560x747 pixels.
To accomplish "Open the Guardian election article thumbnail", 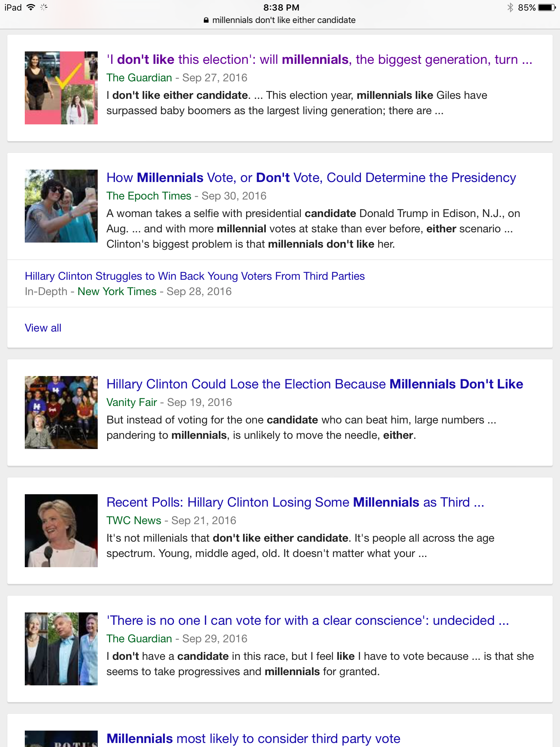I will point(61,88).
